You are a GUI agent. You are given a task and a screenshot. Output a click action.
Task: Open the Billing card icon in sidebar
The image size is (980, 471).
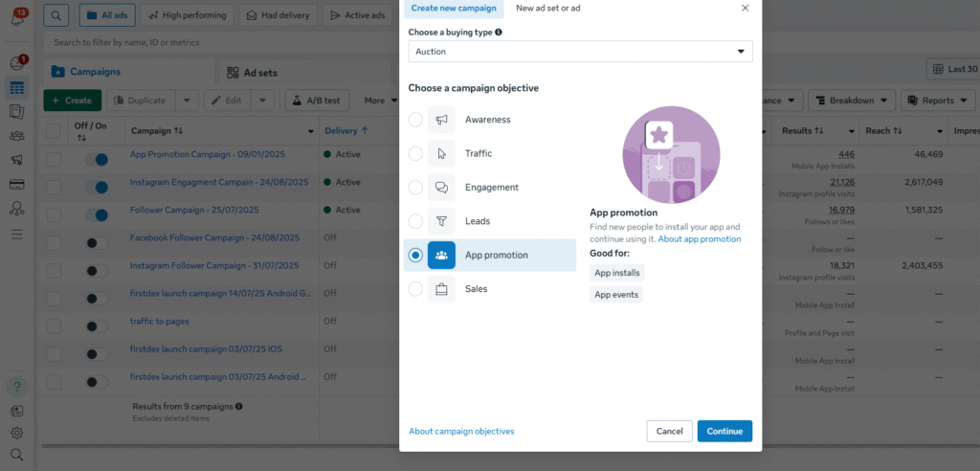point(16,184)
